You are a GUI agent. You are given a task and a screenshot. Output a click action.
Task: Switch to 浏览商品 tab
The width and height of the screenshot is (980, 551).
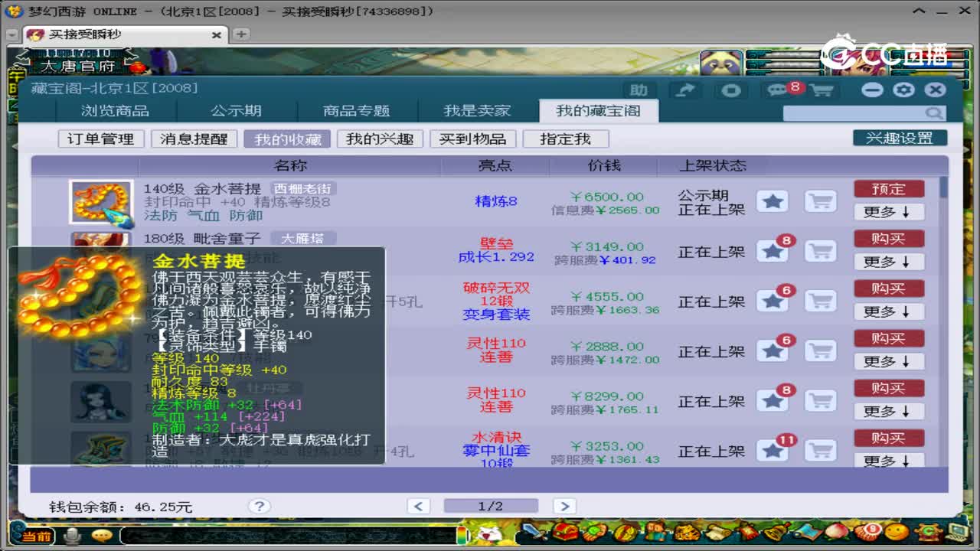(x=115, y=111)
